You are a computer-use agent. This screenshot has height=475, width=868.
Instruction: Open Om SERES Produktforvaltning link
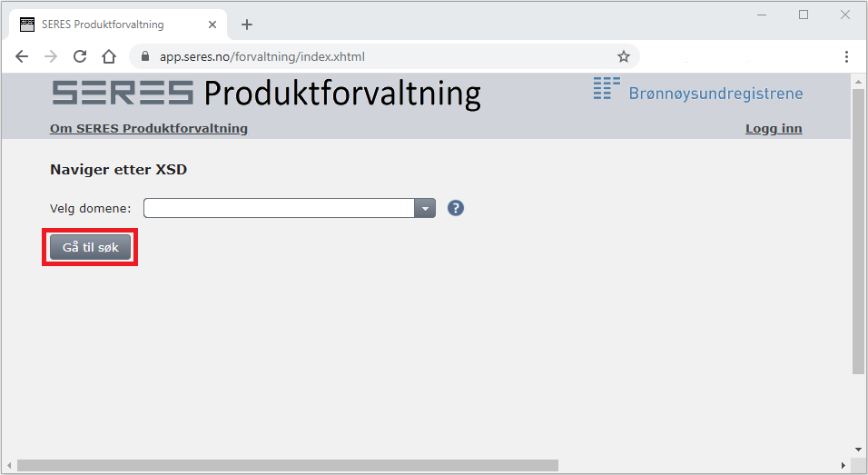pos(149,128)
